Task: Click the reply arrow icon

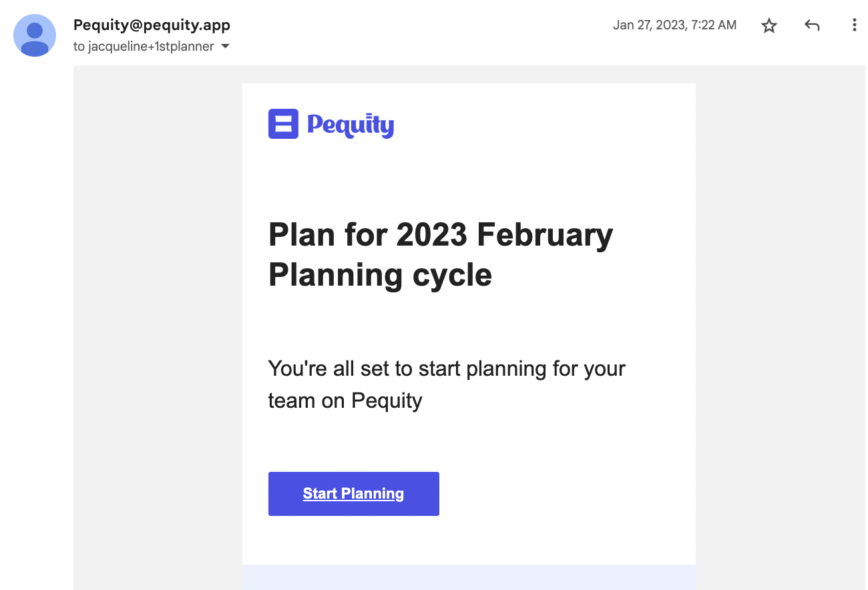Action: pos(812,26)
